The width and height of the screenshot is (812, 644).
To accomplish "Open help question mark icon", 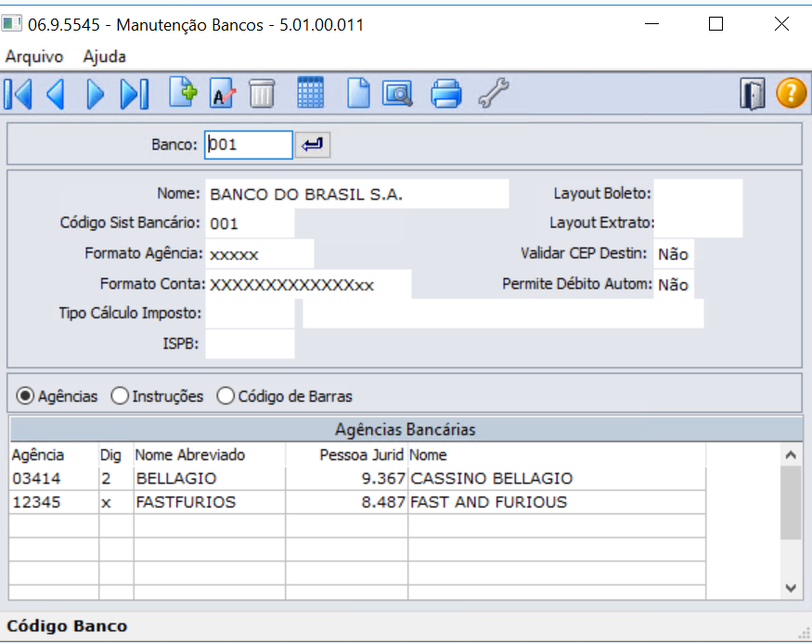I will click(x=791, y=93).
